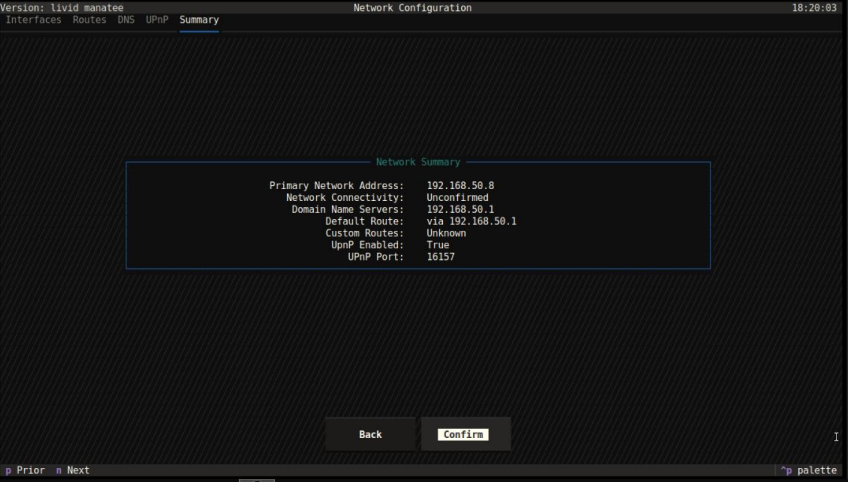Click the Network Summary panel heading
Screen dimensions: 848x482
click(418, 162)
